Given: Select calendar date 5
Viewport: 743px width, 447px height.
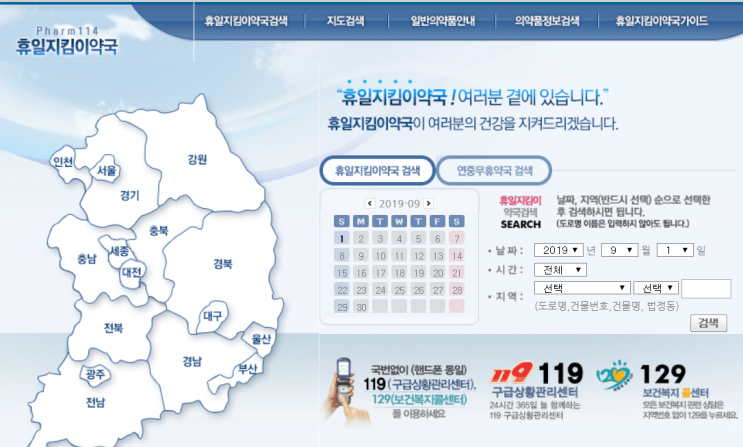Looking at the screenshot, I should [x=418, y=238].
